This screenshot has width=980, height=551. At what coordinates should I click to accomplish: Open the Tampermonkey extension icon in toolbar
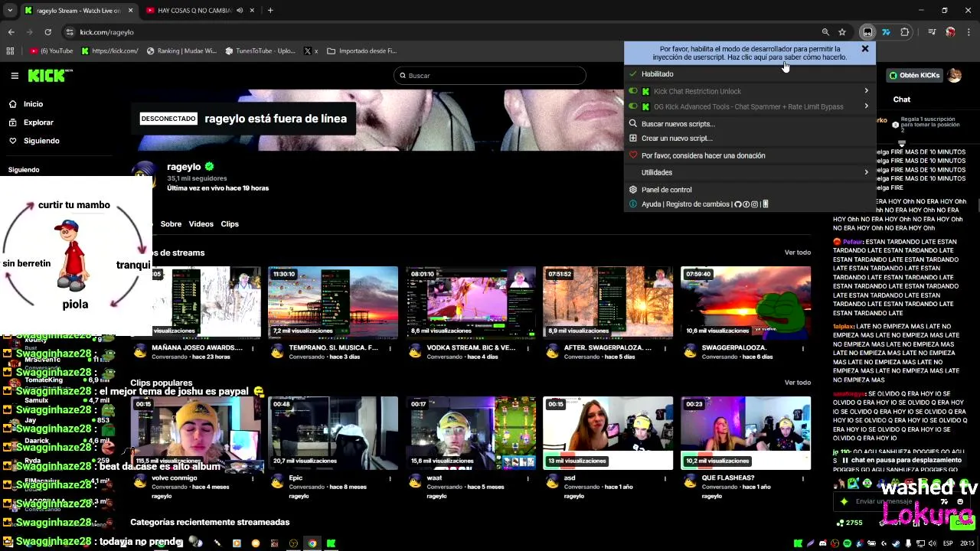pyautogui.click(x=867, y=32)
